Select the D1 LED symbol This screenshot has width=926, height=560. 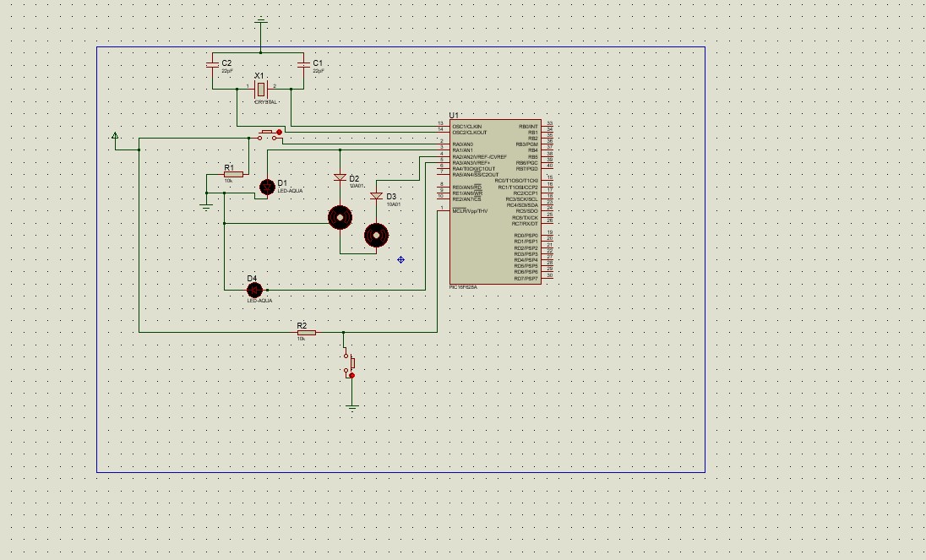[267, 187]
